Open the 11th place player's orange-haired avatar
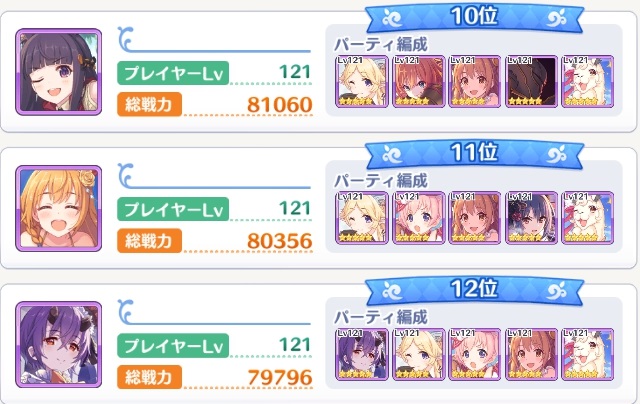This screenshot has height=404, width=640. coord(58,208)
